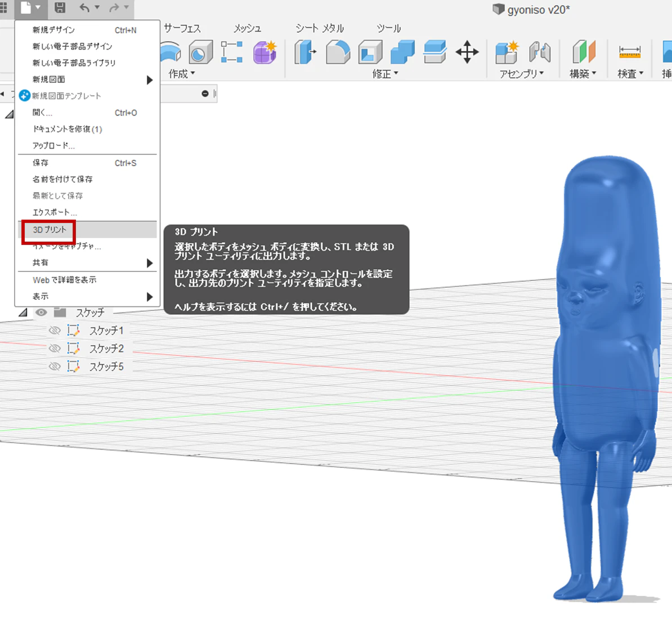Click the Save icon in the top bar
Viewport: 672px width, 620px height.
pyautogui.click(x=60, y=7)
